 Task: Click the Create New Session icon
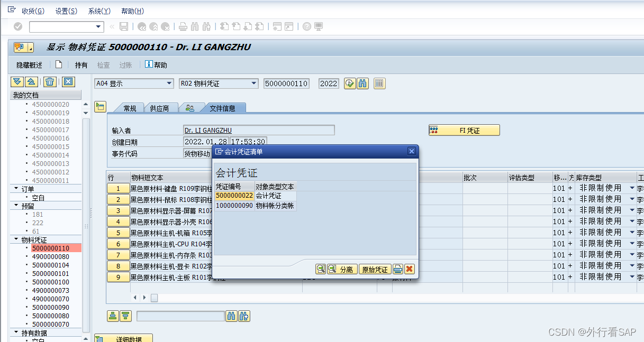[278, 26]
